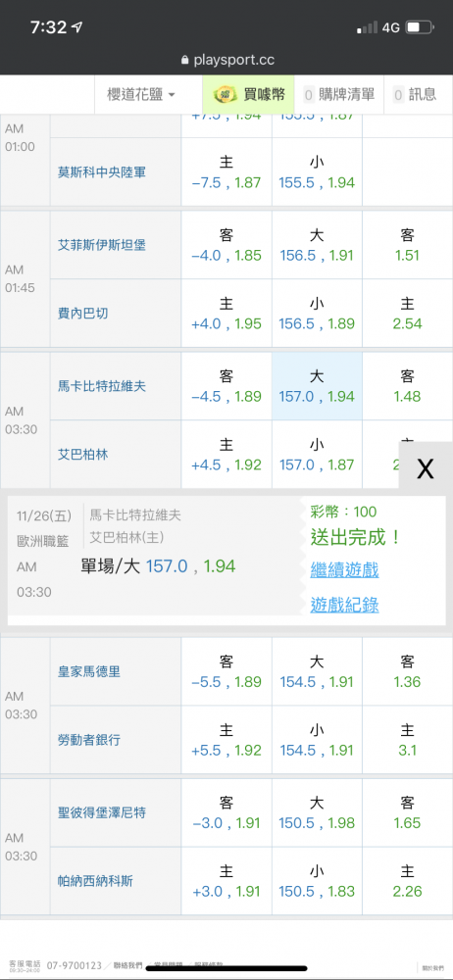The image size is (453, 980).
Task: Open 訊息 messages tab
Action: 414,94
